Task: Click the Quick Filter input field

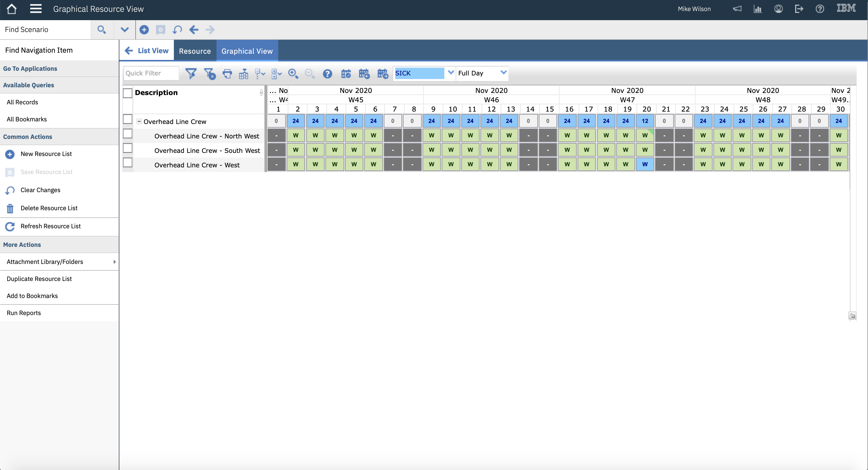Action: (151, 73)
